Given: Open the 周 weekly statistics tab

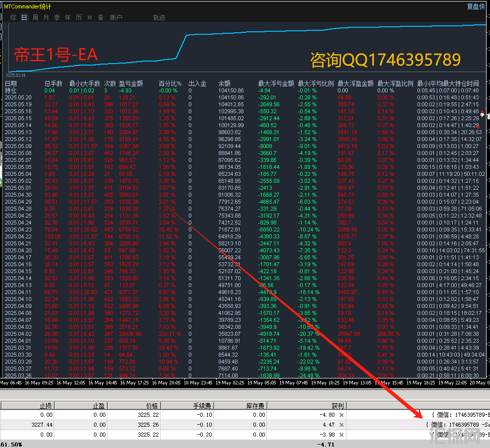Looking at the screenshot, I should point(35,17).
